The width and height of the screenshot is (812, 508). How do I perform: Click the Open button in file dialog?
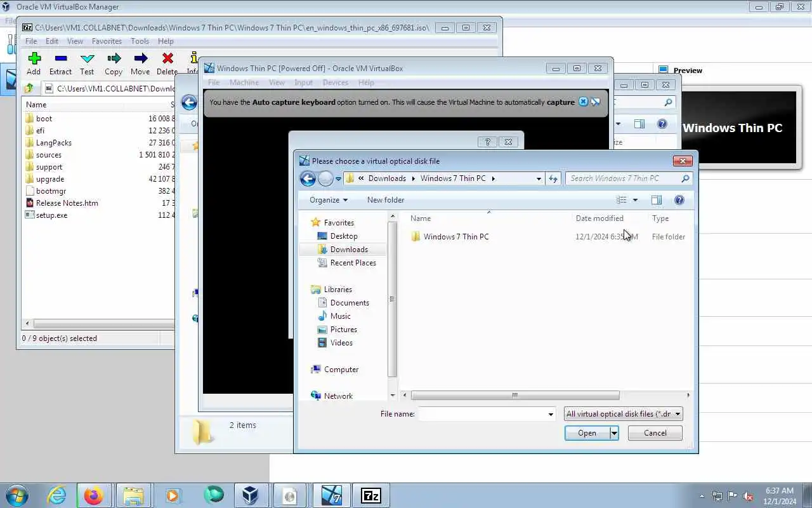pos(587,433)
